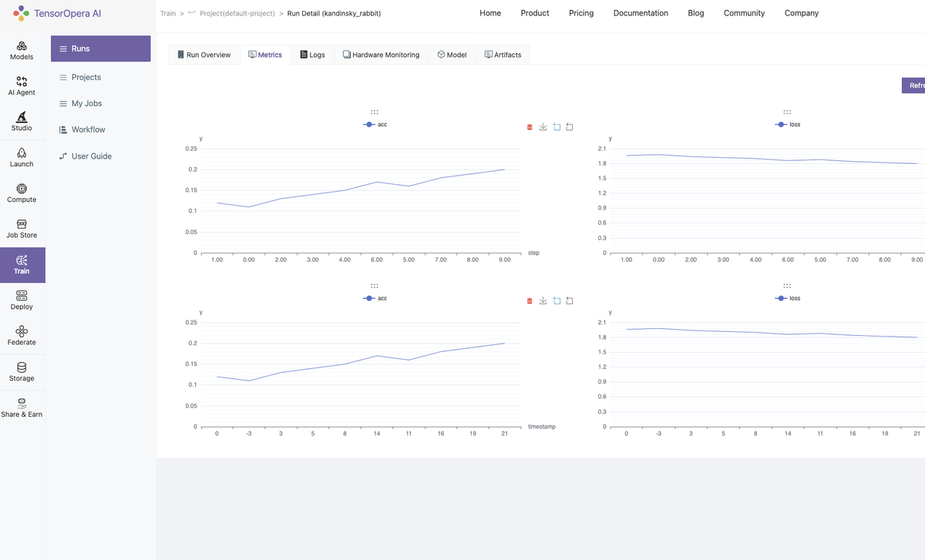The width and height of the screenshot is (925, 560).
Task: Switch to the Logs tab
Action: (x=313, y=55)
